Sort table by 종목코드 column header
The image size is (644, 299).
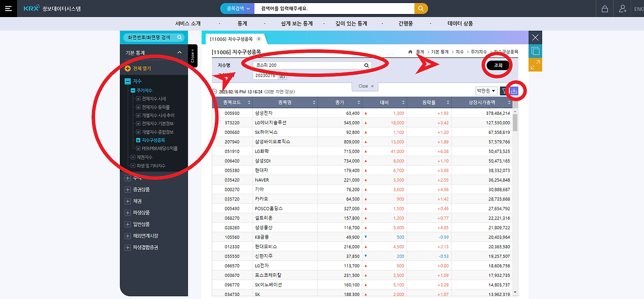coord(232,103)
